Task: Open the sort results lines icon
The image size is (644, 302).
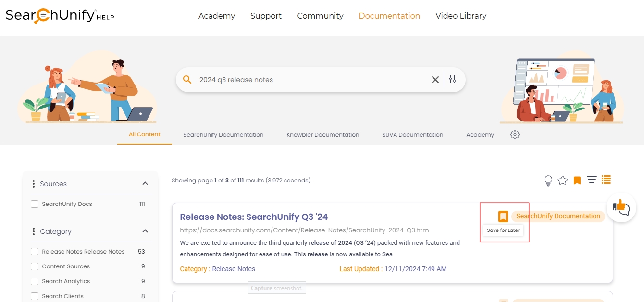Action: 592,180
